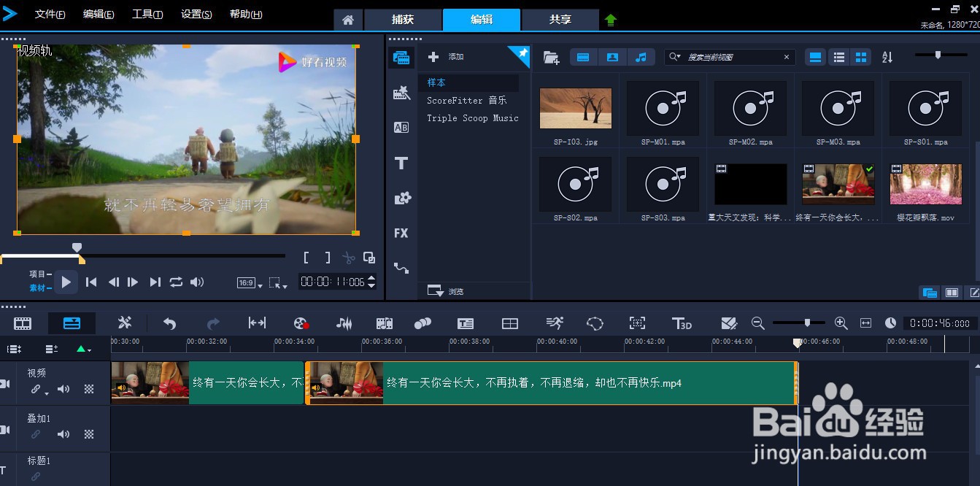Toggle ripple editing on 视频 track
The height and width of the screenshot is (486, 980).
36,389
